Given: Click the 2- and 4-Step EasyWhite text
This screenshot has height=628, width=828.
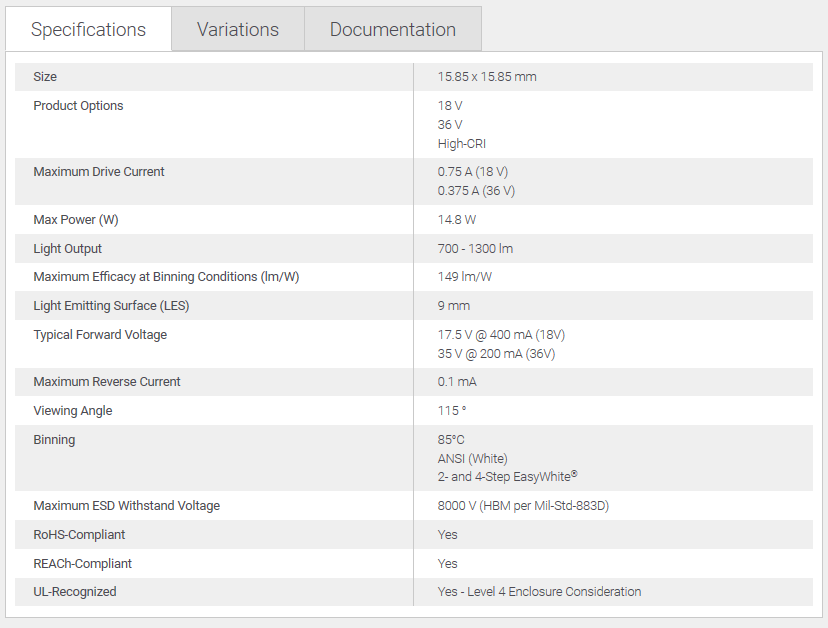Looking at the screenshot, I should pos(507,477).
